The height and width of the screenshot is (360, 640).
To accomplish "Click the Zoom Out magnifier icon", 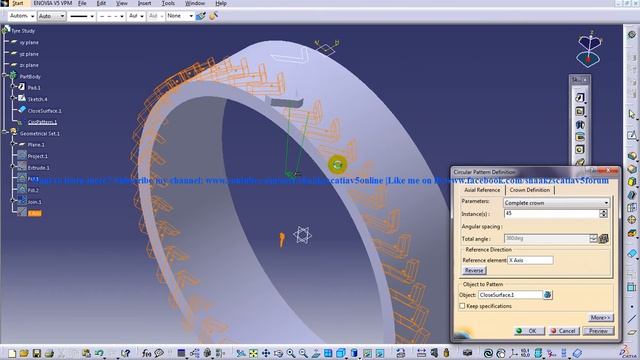I will coord(303,353).
